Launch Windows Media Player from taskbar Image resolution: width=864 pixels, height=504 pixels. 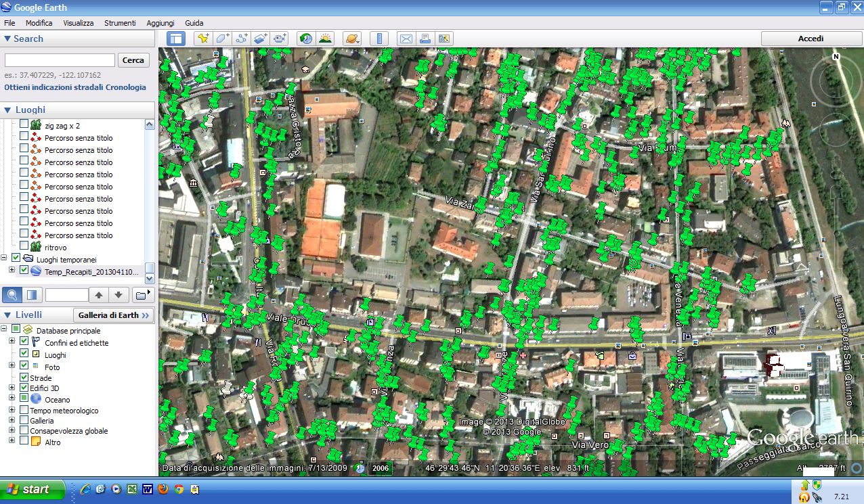pos(116,488)
